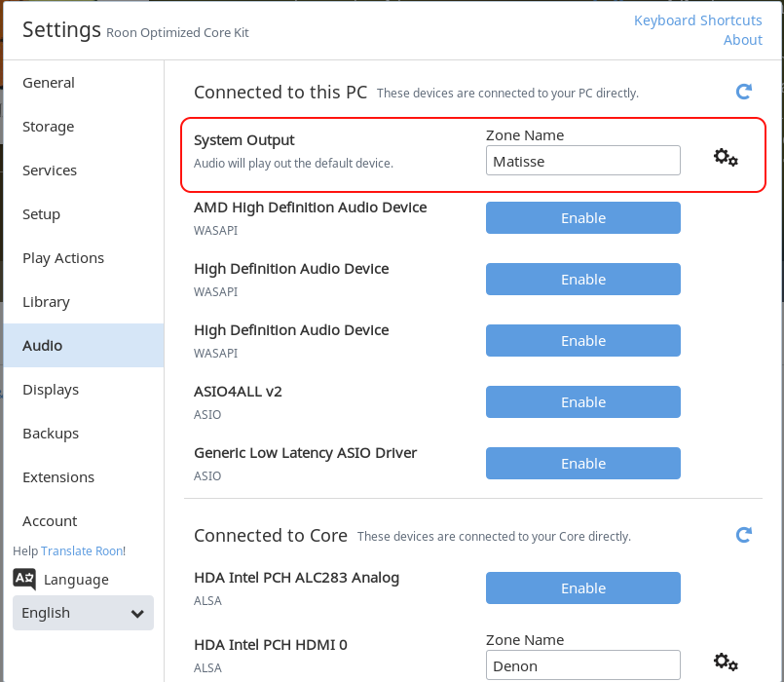784x682 pixels.
Task: Click the Language translate icon
Action: pyautogui.click(x=24, y=579)
